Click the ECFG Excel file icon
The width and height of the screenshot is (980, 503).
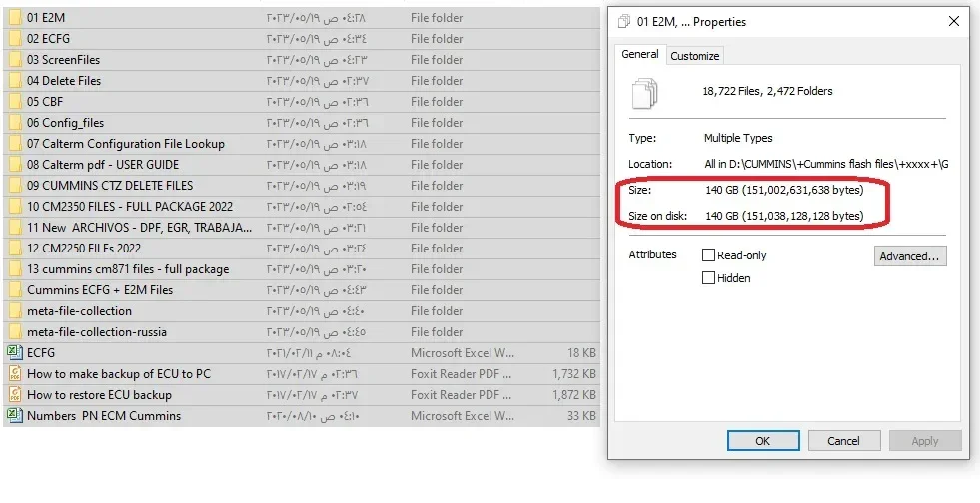point(15,352)
